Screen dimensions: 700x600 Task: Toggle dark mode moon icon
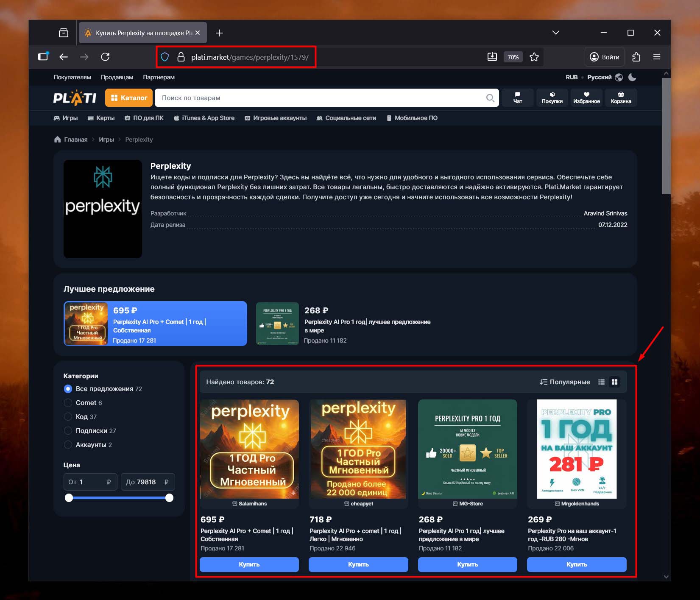pos(632,77)
